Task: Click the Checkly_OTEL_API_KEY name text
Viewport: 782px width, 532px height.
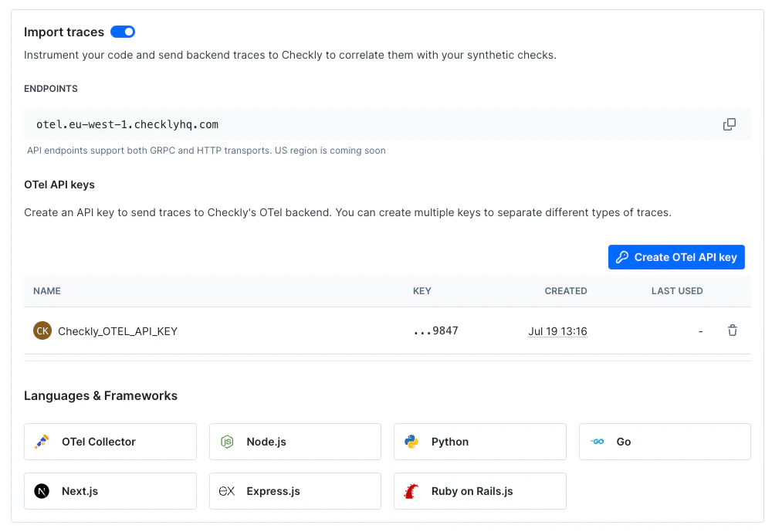Action: click(117, 331)
